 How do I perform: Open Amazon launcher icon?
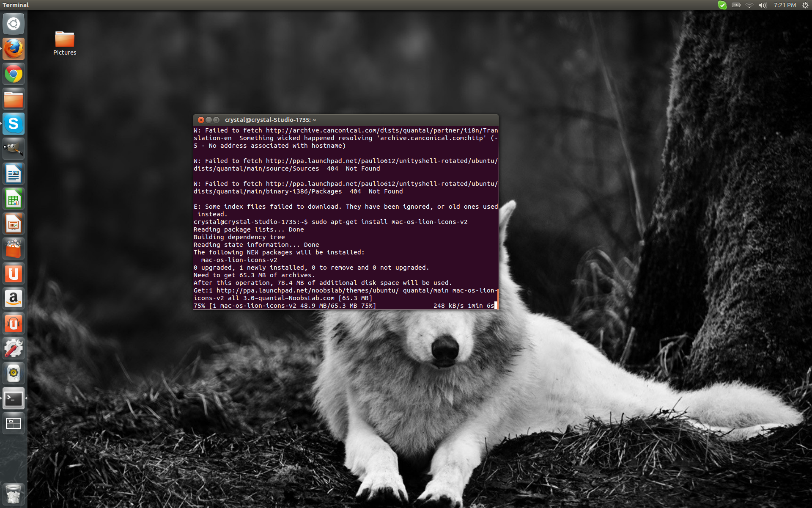click(14, 299)
